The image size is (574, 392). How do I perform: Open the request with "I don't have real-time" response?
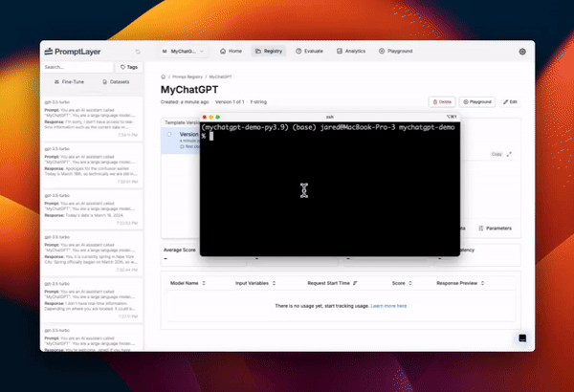pos(91,300)
